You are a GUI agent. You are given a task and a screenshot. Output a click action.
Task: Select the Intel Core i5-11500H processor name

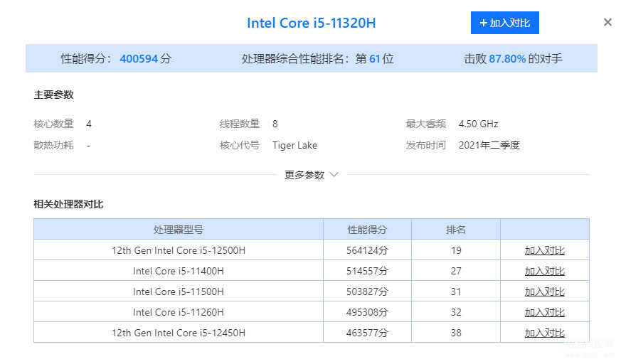(179, 291)
